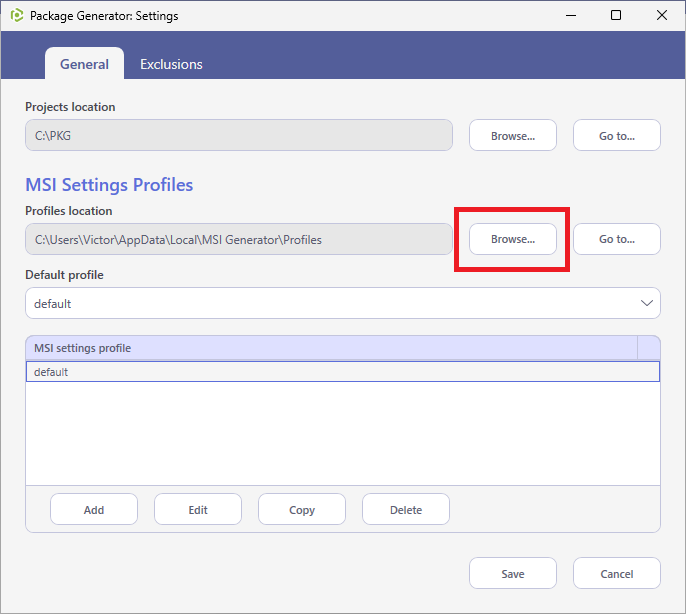The width and height of the screenshot is (686, 614).
Task: Copy the selected MSI profile
Action: pyautogui.click(x=302, y=509)
